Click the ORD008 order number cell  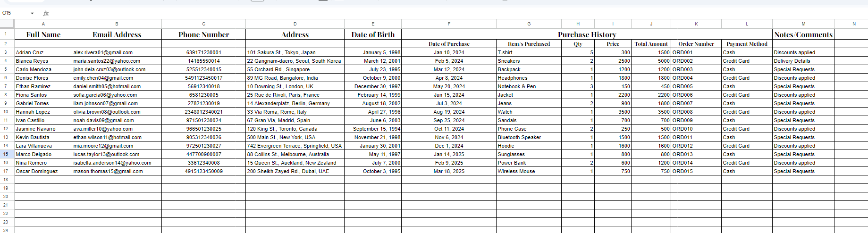pyautogui.click(x=696, y=112)
